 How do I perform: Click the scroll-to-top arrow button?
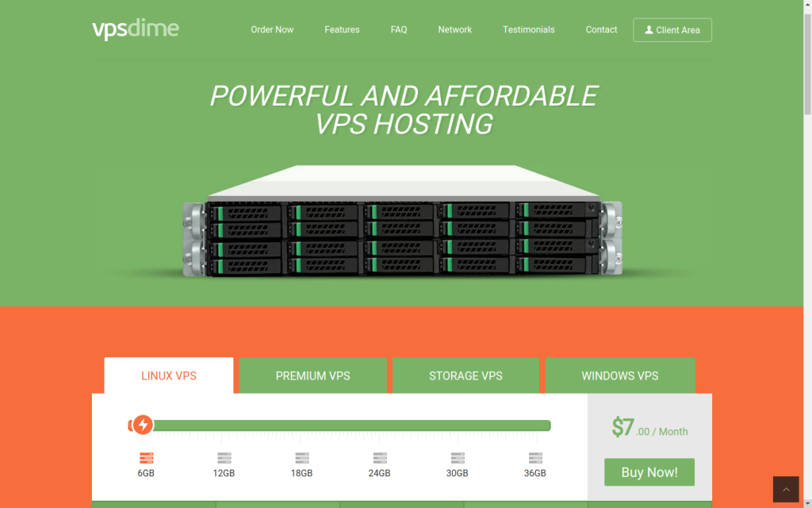786,489
